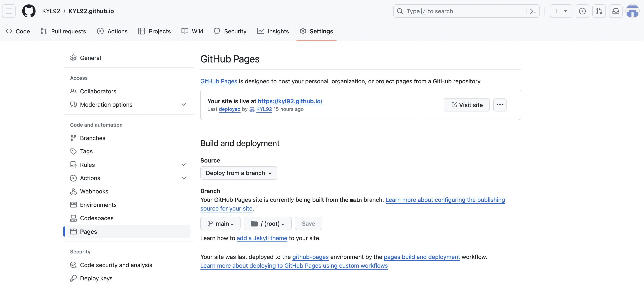Click the GitHub Octocat logo
Screen dimensions: 644x284
click(29, 11)
